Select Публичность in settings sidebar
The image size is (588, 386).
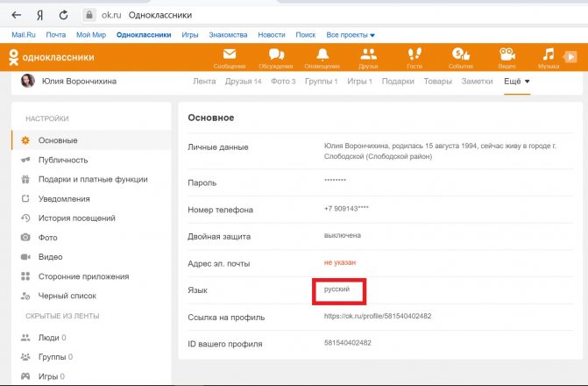click(x=63, y=160)
